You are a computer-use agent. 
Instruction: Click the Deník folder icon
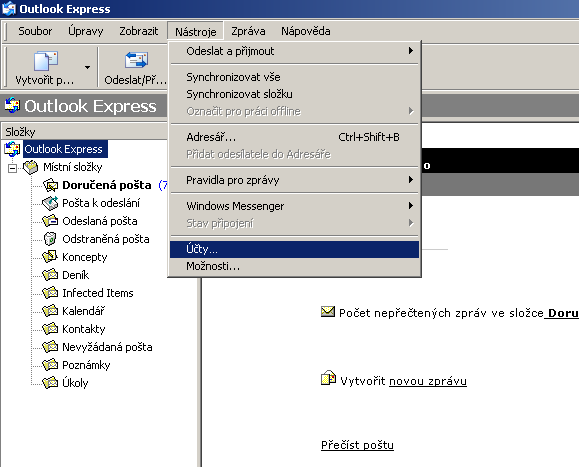pyautogui.click(x=50, y=275)
